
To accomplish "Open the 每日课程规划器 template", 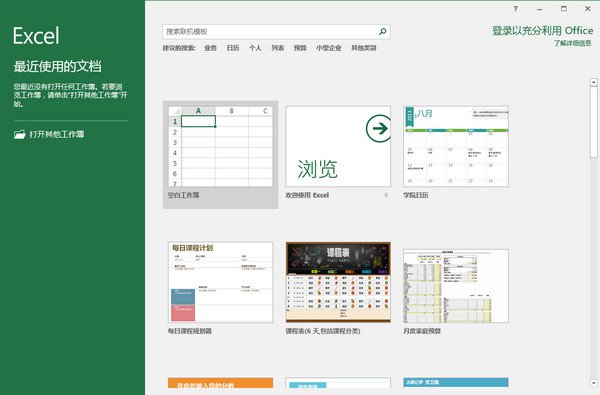I will [220, 282].
